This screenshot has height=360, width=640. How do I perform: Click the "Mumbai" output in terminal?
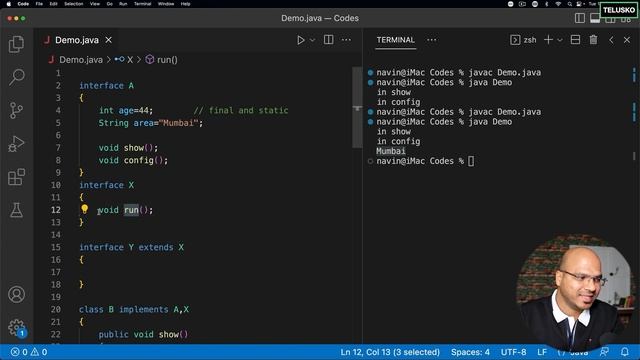[x=391, y=151]
